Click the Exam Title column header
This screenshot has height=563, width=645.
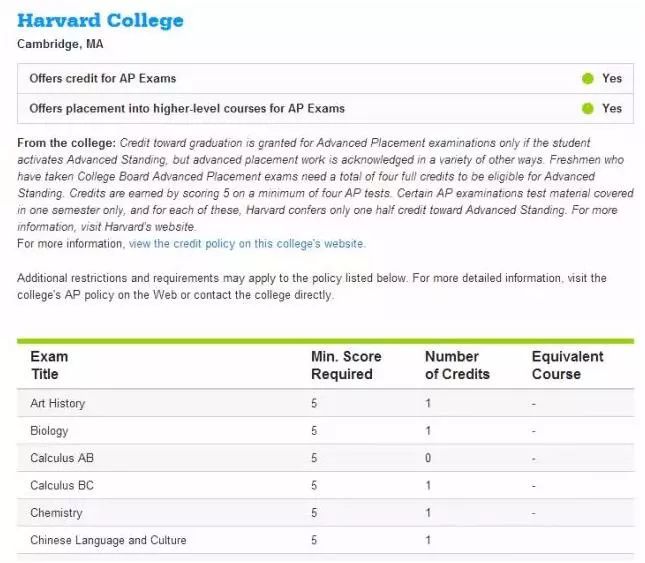pos(49,365)
